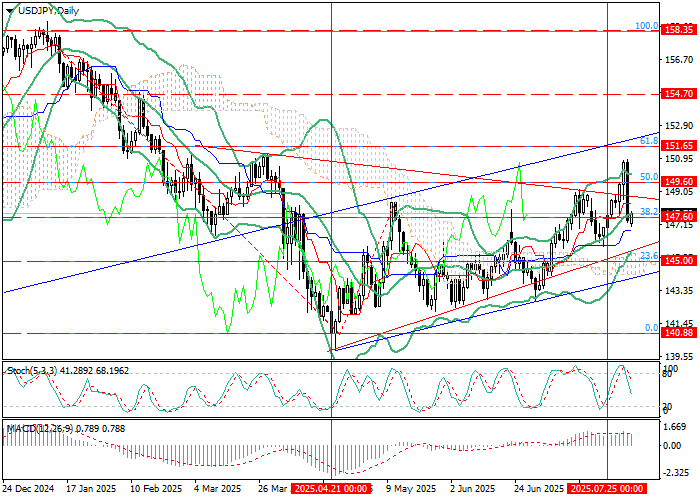
Task: Click the MACD scale value -2.325
Action: [x=676, y=473]
